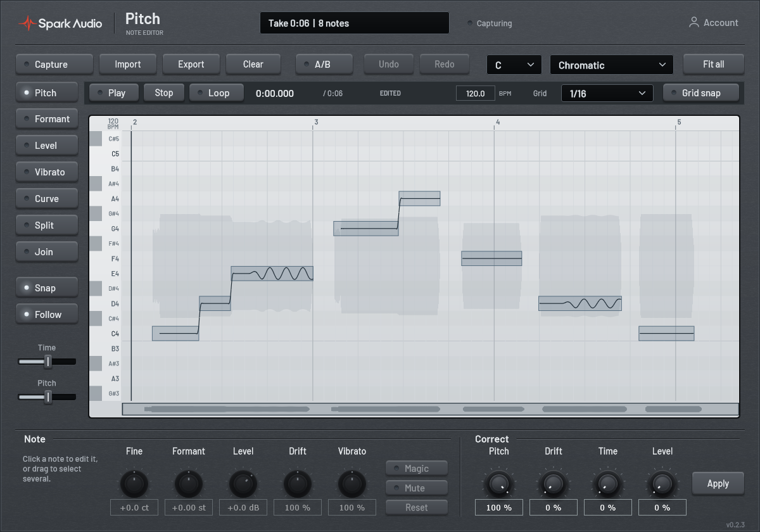Click the Reset button
This screenshot has width=760, height=532.
point(417,508)
